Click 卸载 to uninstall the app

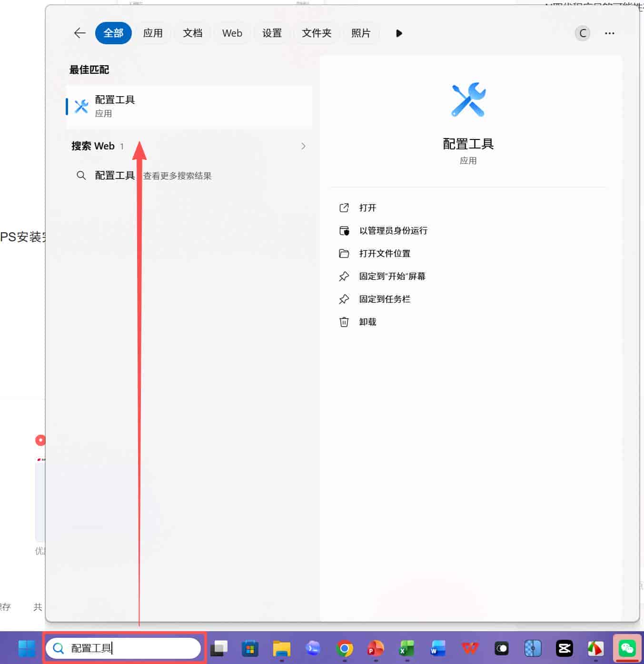pos(367,322)
